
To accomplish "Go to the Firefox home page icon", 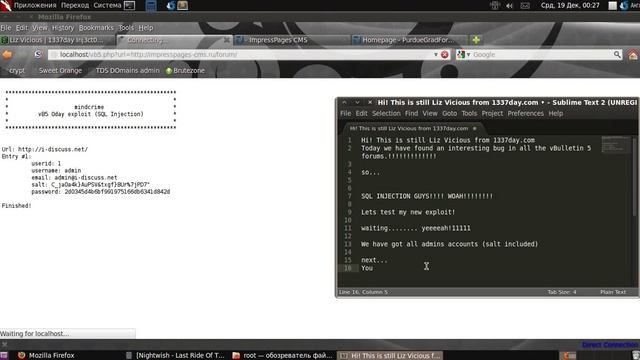I will pyautogui.click(x=633, y=55).
